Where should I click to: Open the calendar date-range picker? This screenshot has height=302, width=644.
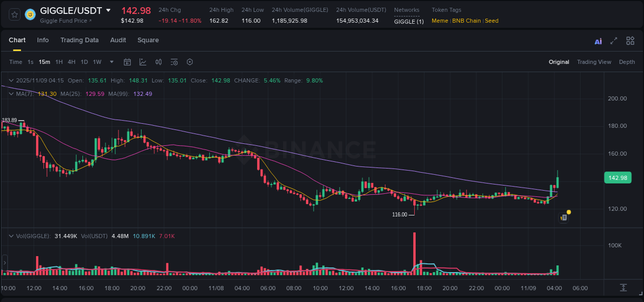pos(127,62)
